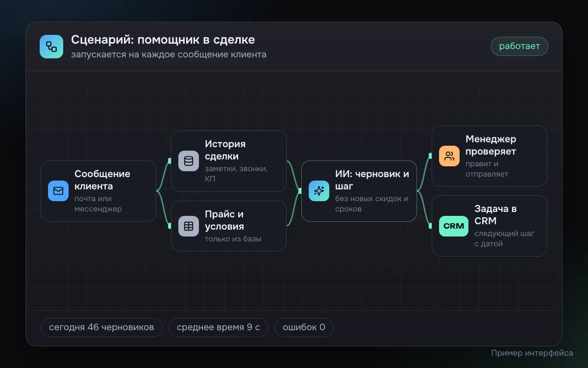Select the Сообщение клиента node title
This screenshot has height=368, width=588.
click(102, 180)
